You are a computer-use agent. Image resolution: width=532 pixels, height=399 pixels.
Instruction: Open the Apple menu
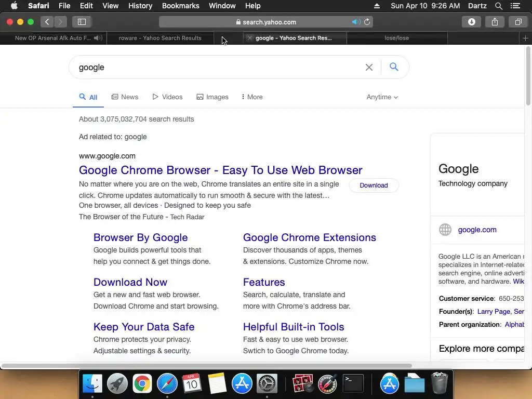click(x=14, y=6)
